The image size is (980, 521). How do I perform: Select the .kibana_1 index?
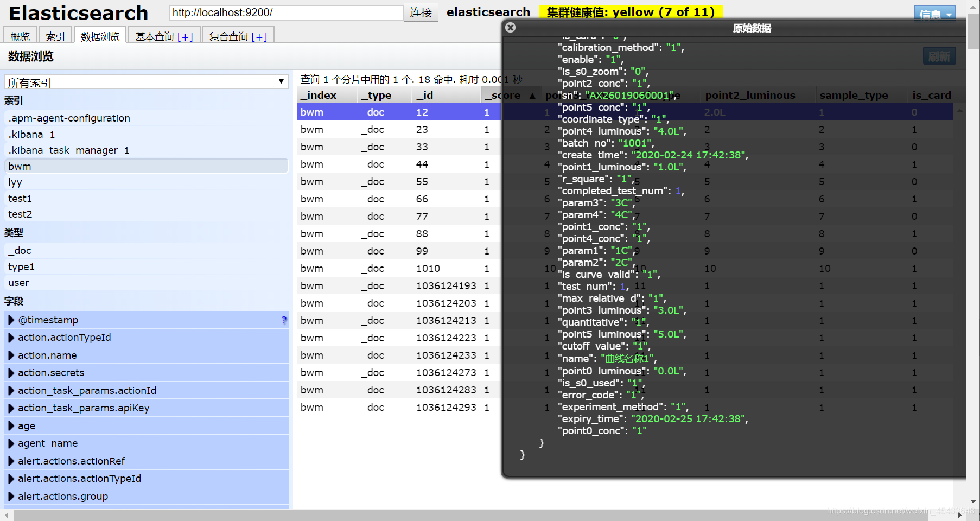point(147,134)
